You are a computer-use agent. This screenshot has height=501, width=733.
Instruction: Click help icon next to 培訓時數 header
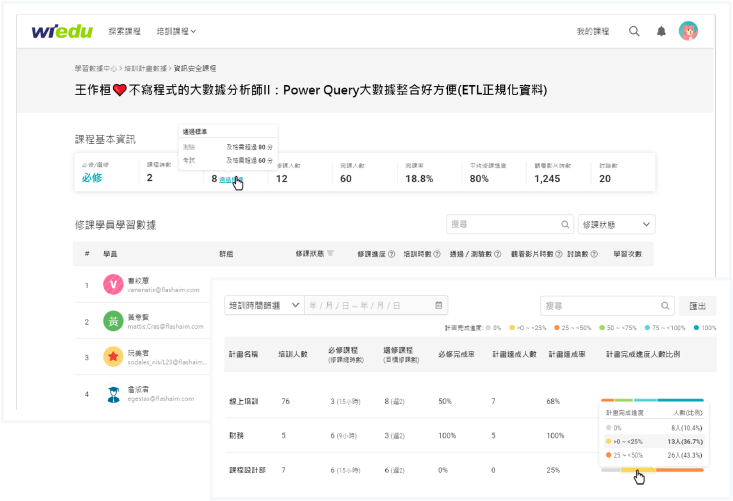(437, 254)
